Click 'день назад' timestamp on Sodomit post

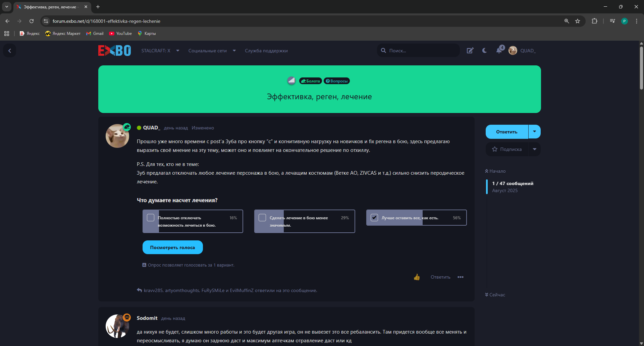pyautogui.click(x=173, y=318)
